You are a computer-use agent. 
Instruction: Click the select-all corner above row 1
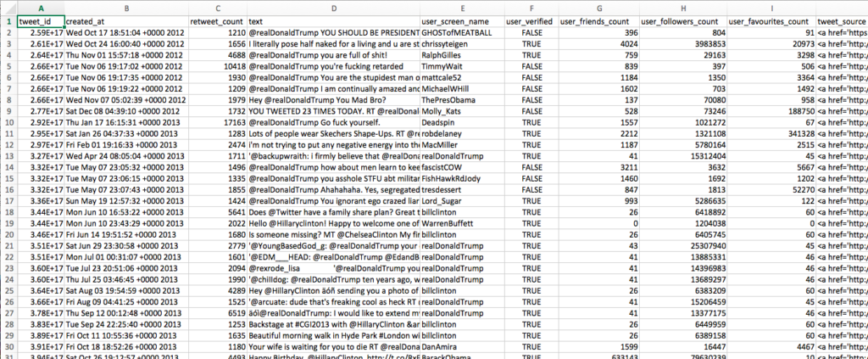tap(7, 6)
